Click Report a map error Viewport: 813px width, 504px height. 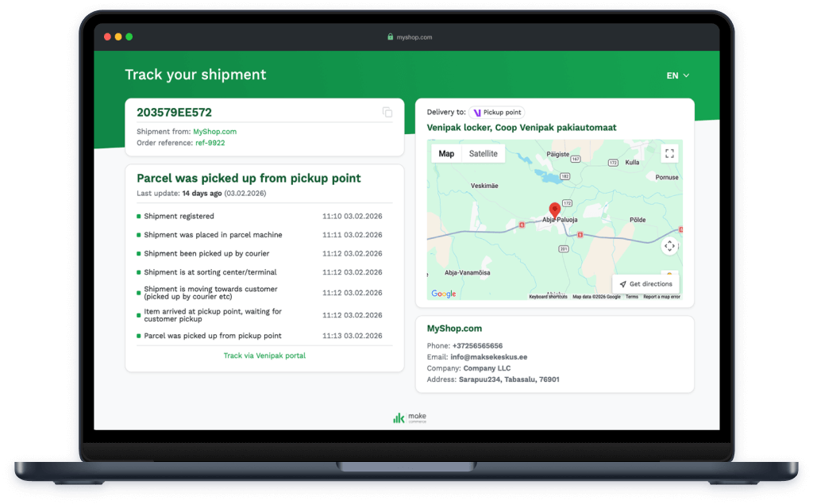pyautogui.click(x=661, y=297)
